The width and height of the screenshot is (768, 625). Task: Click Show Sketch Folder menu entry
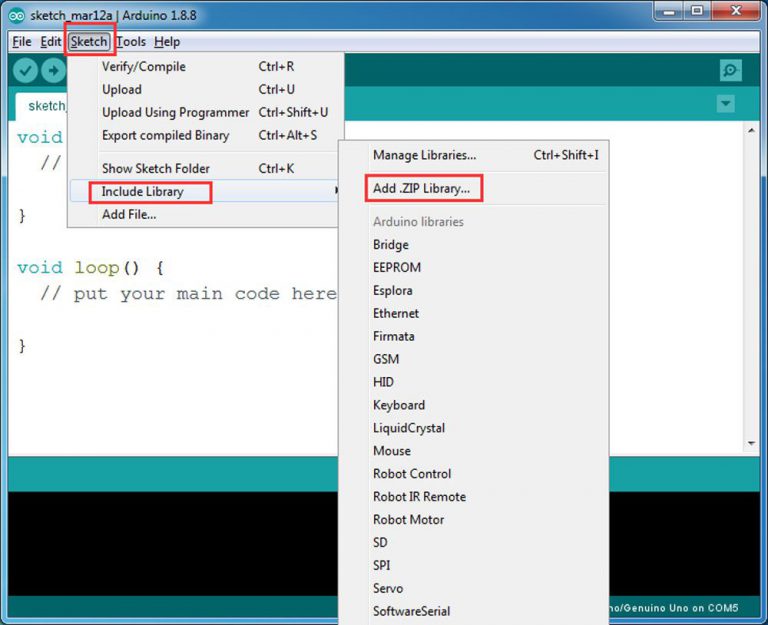click(156, 168)
